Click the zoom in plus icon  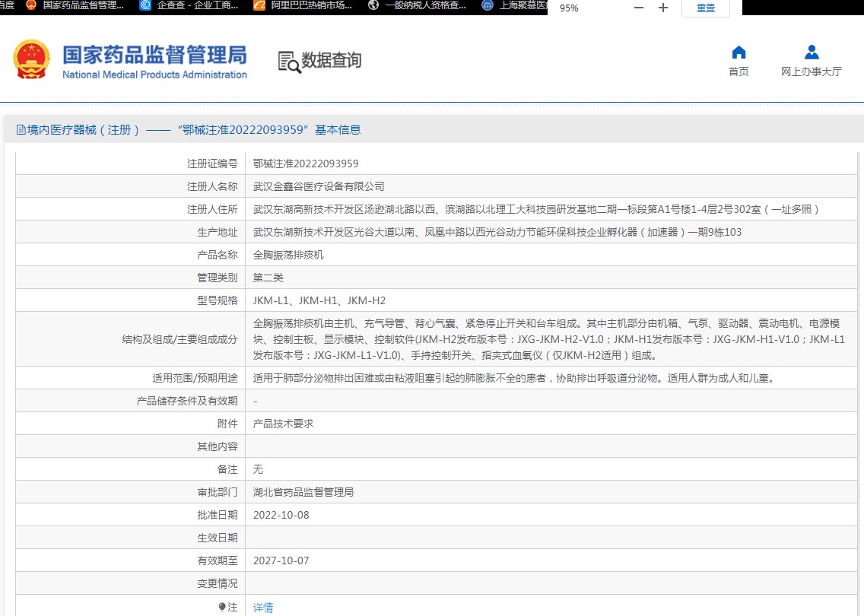point(663,8)
